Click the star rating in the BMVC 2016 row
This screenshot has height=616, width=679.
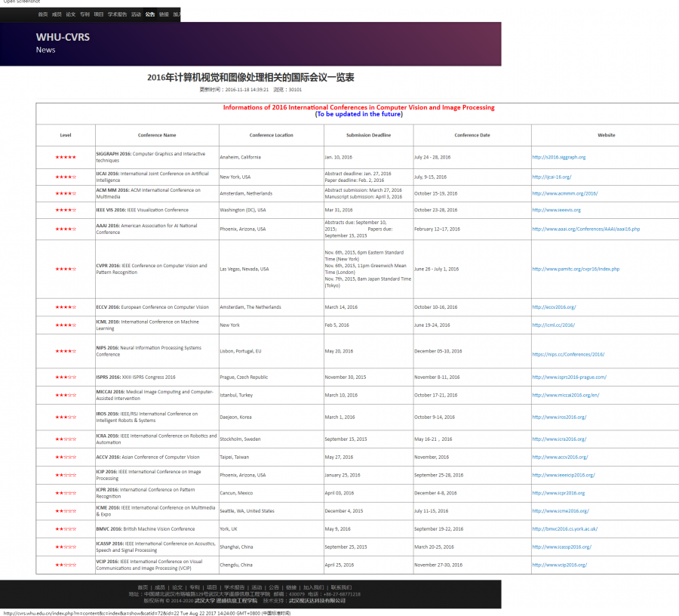pyautogui.click(x=66, y=529)
